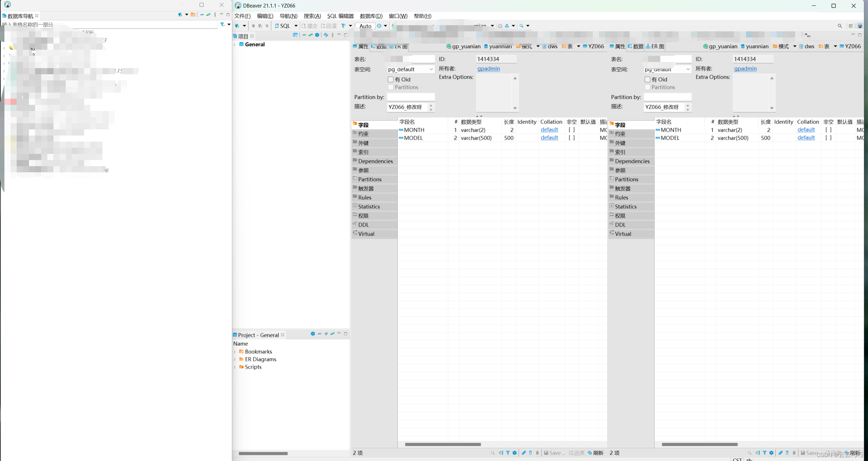Image resolution: width=868 pixels, height=461 pixels.
Task: Click the gpadmin owner link in left editor
Action: click(488, 68)
